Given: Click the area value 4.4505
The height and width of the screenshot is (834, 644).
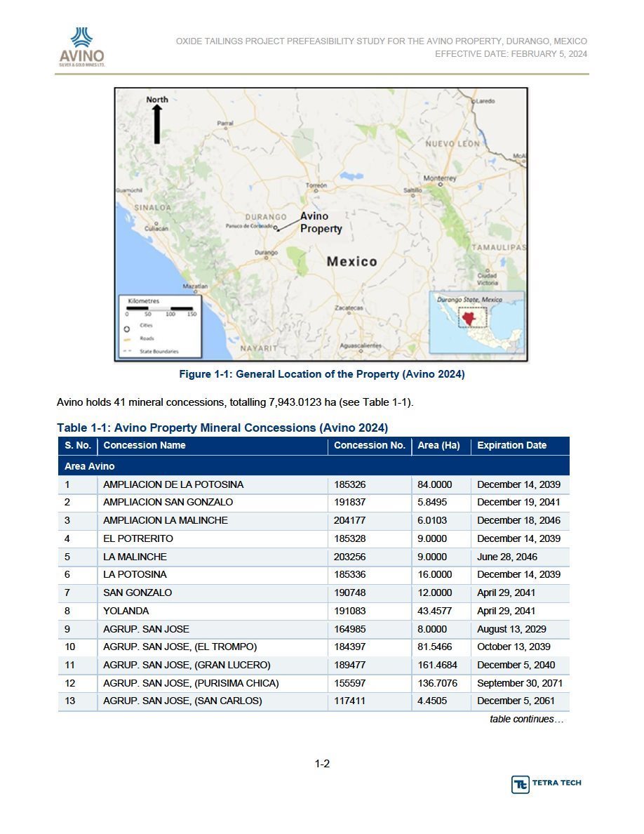Looking at the screenshot, I should point(432,701).
